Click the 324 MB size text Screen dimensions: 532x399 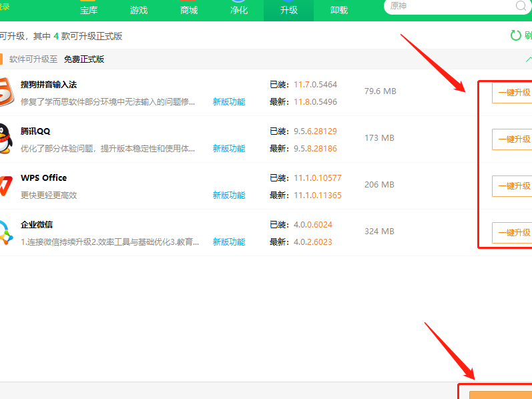(379, 232)
